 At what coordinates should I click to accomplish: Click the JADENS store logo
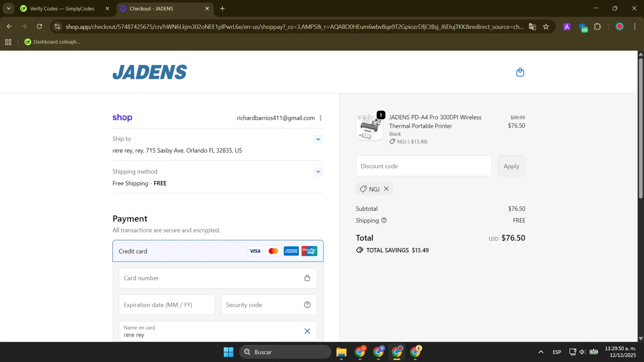pos(150,72)
